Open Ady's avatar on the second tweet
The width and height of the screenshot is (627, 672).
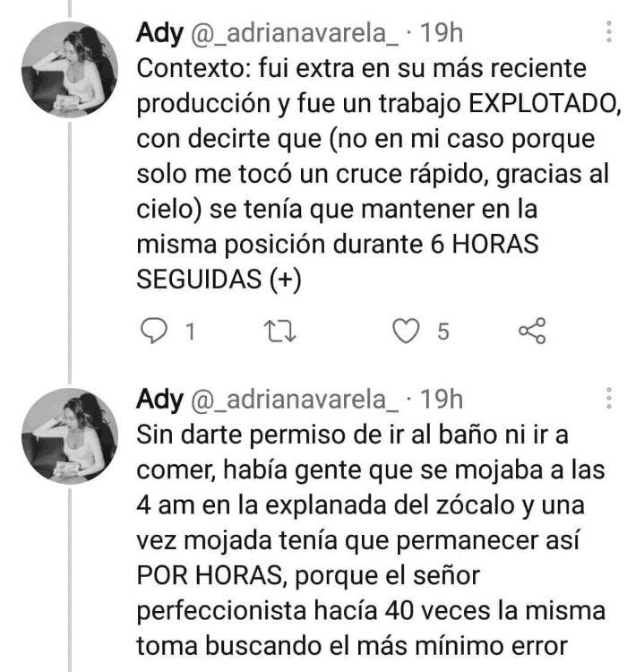point(70,436)
